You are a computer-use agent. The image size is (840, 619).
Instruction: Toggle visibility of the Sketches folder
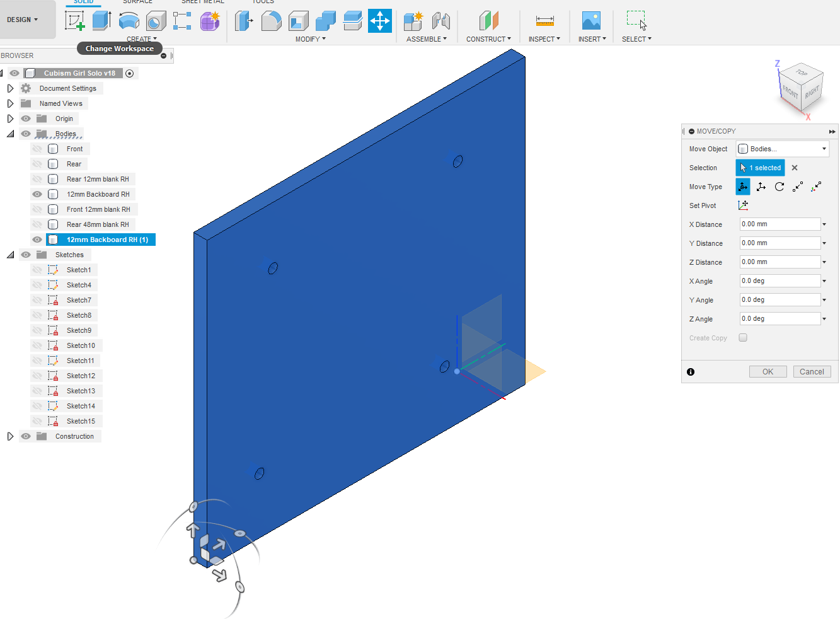click(26, 255)
